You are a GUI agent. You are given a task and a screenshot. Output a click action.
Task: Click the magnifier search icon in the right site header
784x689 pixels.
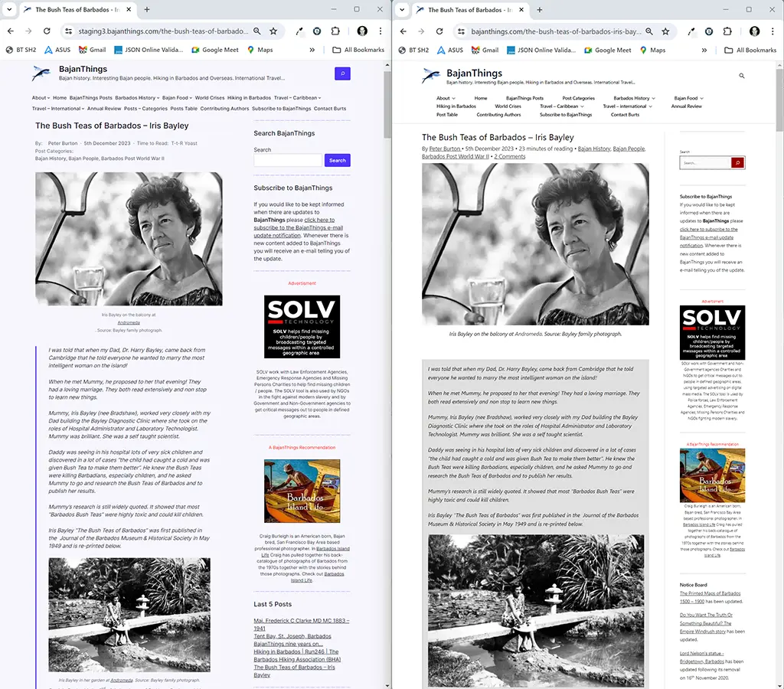coord(741,77)
